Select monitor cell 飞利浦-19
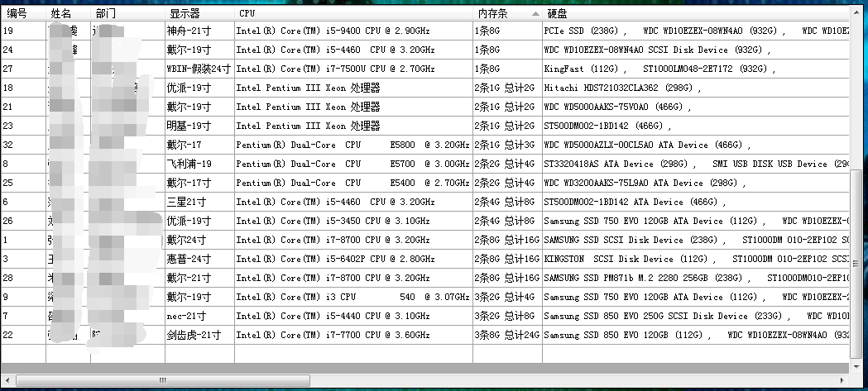The image size is (868, 391). (200, 164)
